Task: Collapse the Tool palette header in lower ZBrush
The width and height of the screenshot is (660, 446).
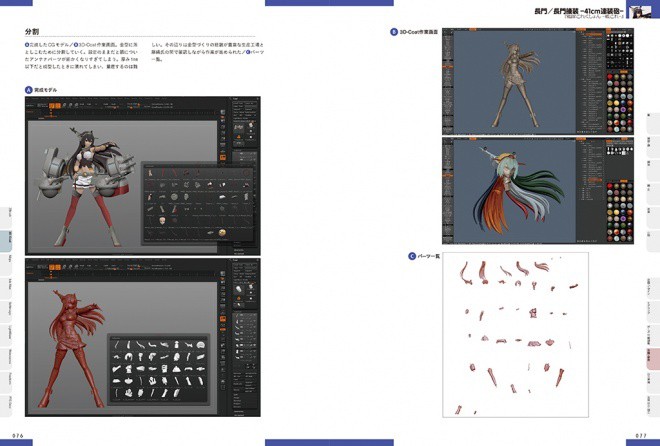Action: [x=238, y=261]
